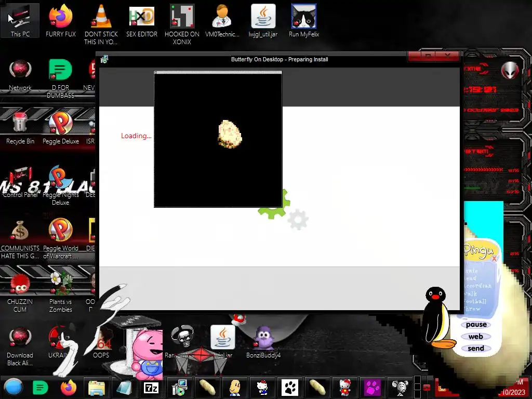532x399 pixels.
Task: Click the alien head icon in the clock gadget
Action: pos(510,71)
